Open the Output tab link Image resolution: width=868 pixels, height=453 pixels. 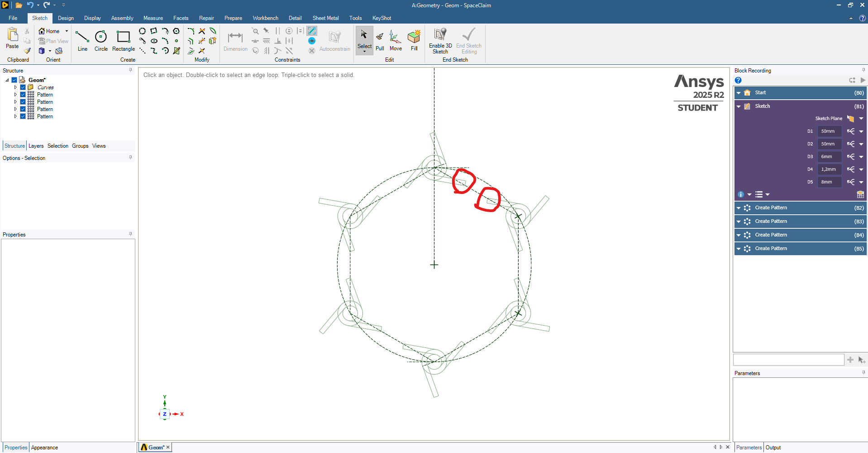[x=773, y=448]
